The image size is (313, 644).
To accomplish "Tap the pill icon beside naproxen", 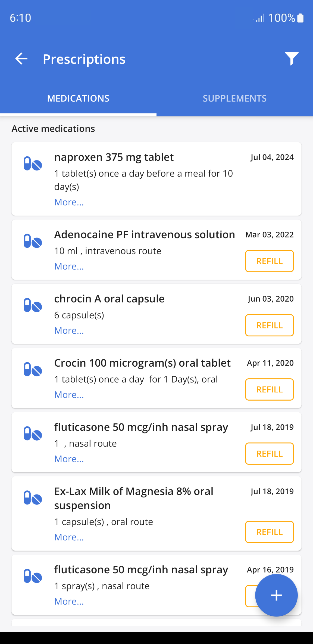I will coord(33,163).
